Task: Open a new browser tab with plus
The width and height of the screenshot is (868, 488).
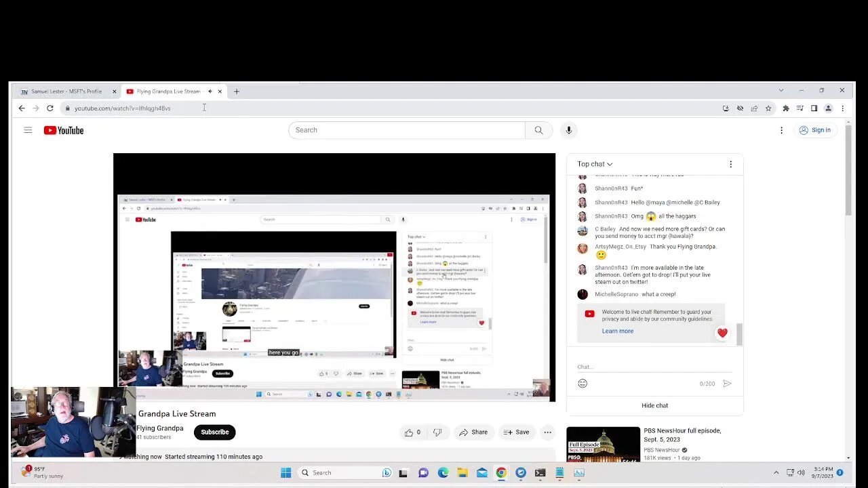Action: coord(237,91)
